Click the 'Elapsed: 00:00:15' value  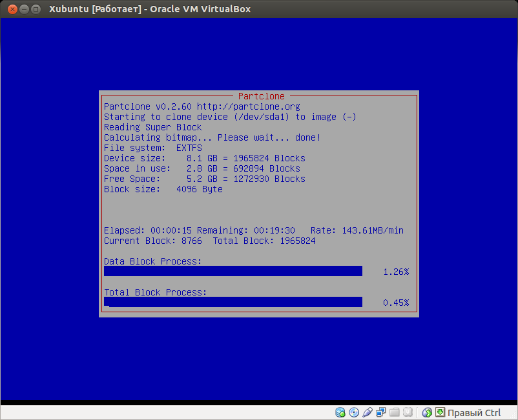(148, 230)
